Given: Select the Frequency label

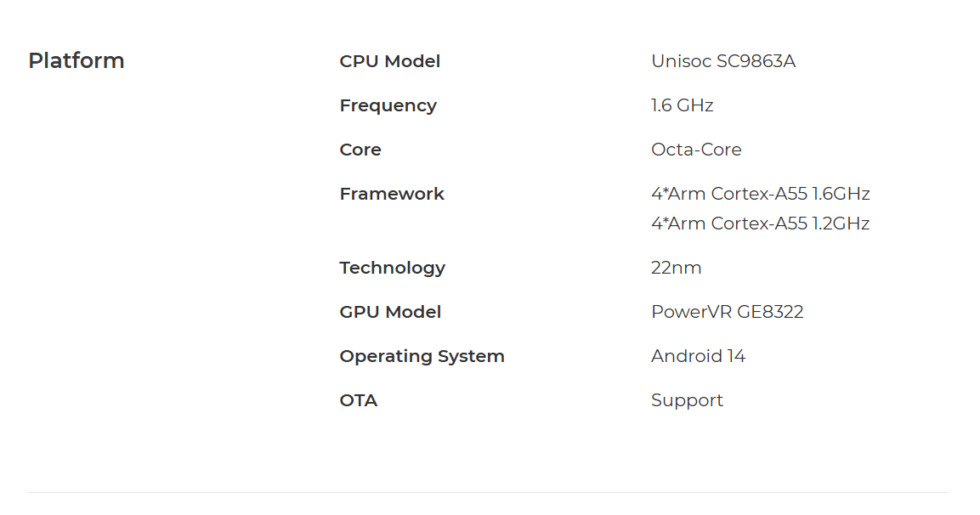Looking at the screenshot, I should (388, 105).
